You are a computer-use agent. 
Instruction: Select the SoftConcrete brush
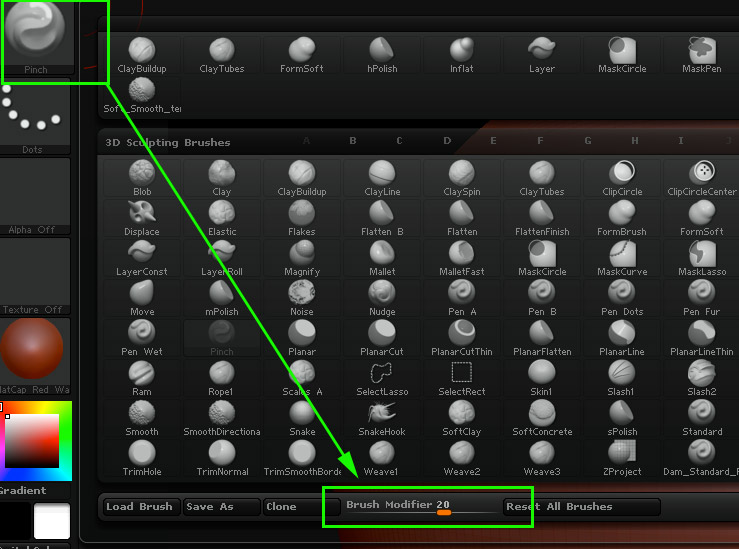(x=542, y=418)
